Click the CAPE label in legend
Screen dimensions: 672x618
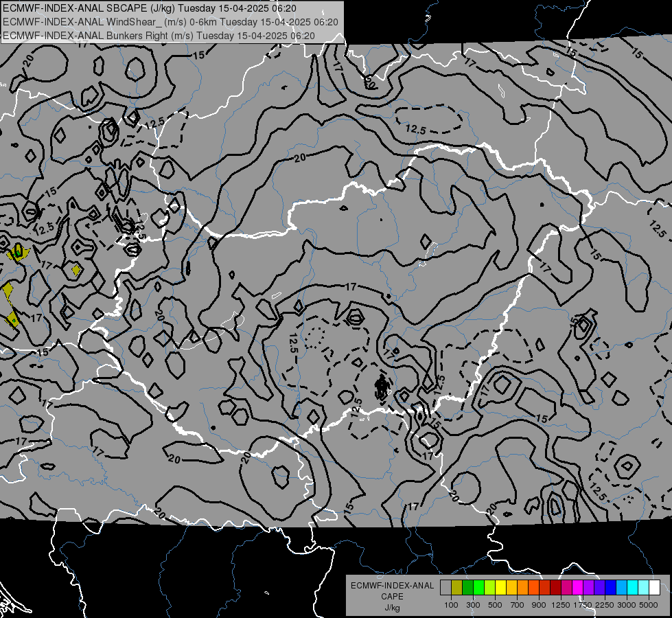393,596
